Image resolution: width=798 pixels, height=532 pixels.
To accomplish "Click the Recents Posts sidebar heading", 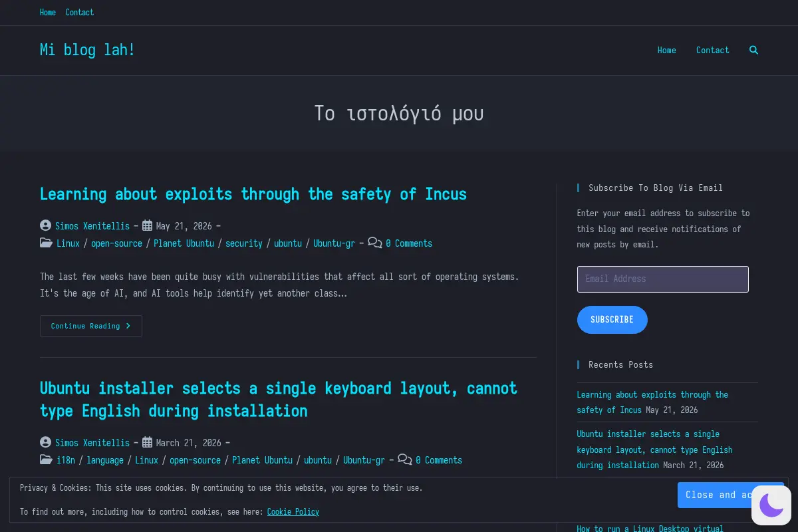I will [x=620, y=365].
